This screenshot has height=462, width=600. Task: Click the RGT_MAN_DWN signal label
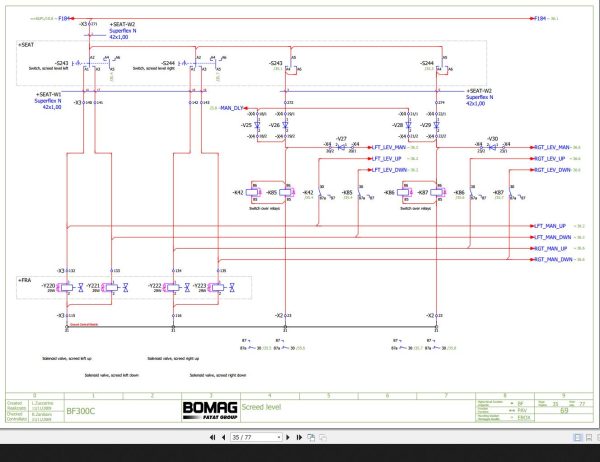point(553,260)
